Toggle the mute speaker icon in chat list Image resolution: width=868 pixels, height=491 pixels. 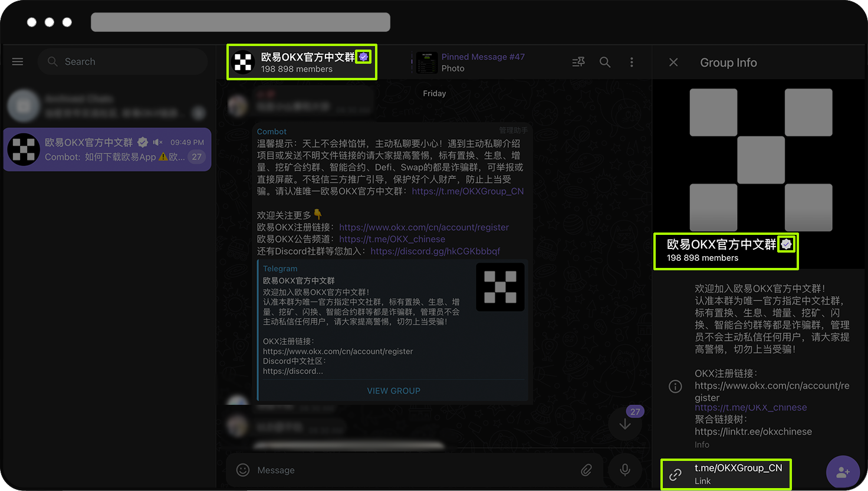(x=156, y=142)
